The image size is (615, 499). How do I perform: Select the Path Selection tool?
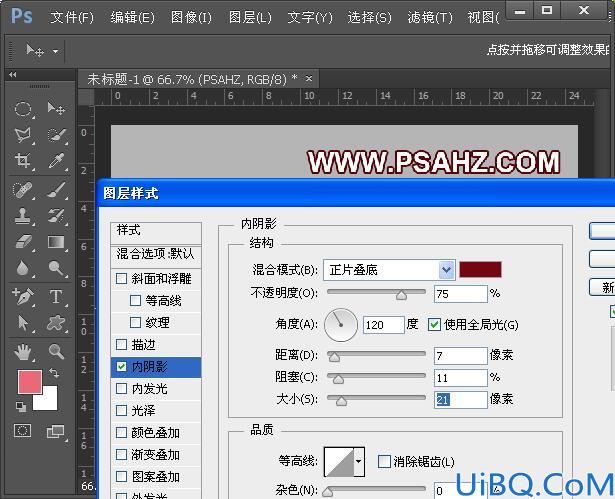tap(23, 323)
